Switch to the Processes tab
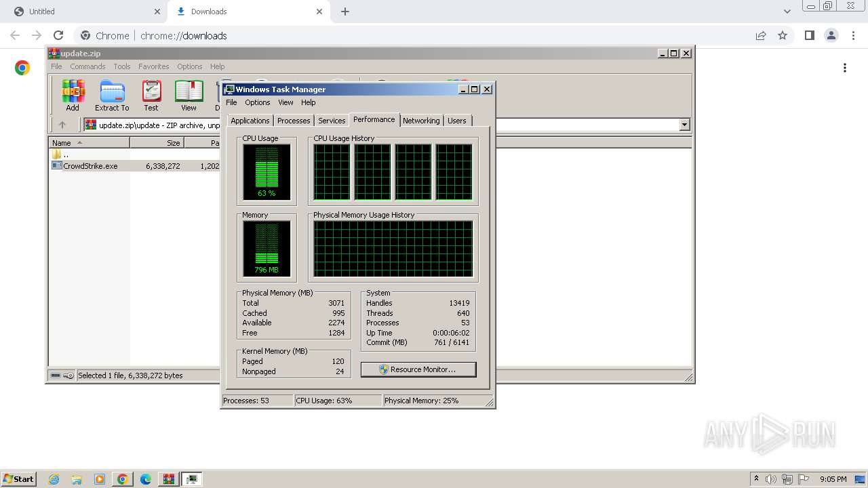 tap(294, 121)
